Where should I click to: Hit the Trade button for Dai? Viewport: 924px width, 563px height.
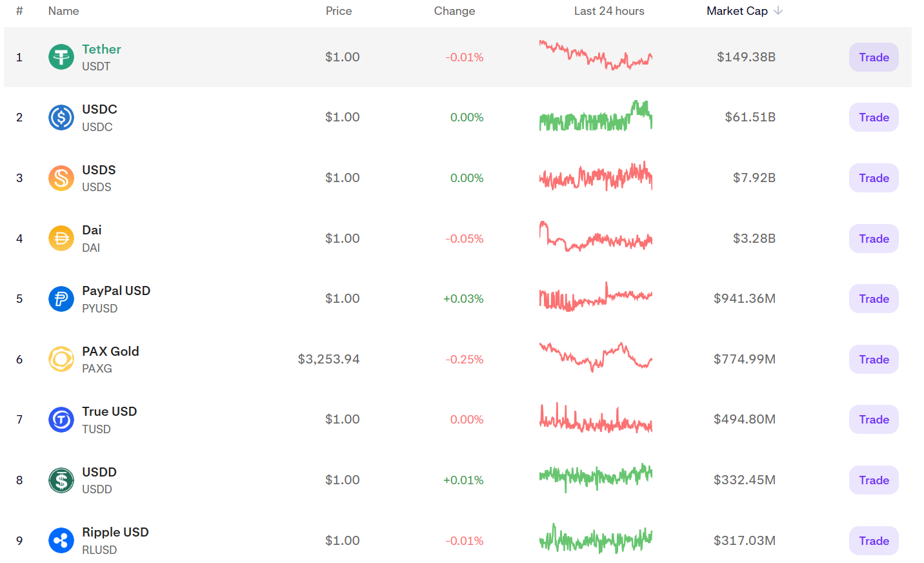(x=874, y=238)
